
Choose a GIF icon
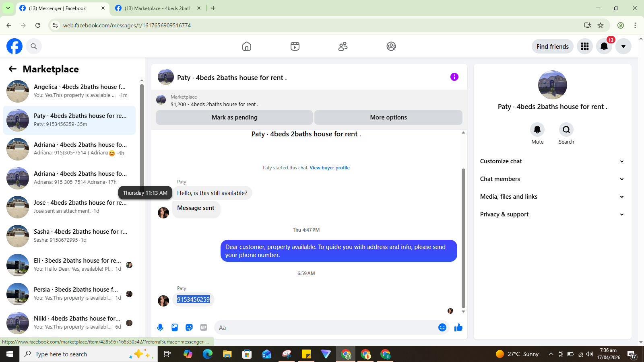click(x=204, y=327)
